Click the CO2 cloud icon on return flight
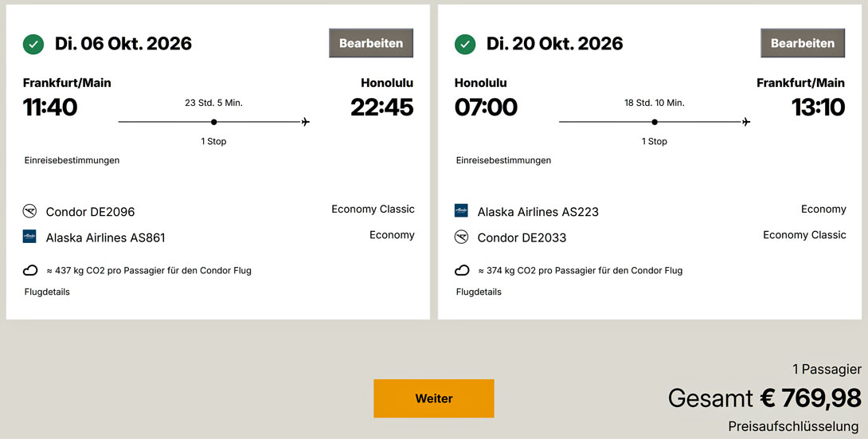Viewport: 868px width, 439px height. point(462,270)
